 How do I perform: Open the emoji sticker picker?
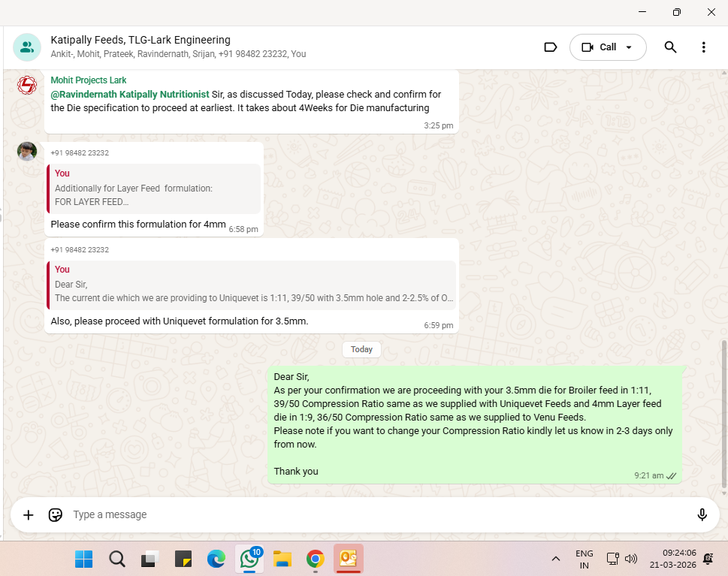[55, 514]
